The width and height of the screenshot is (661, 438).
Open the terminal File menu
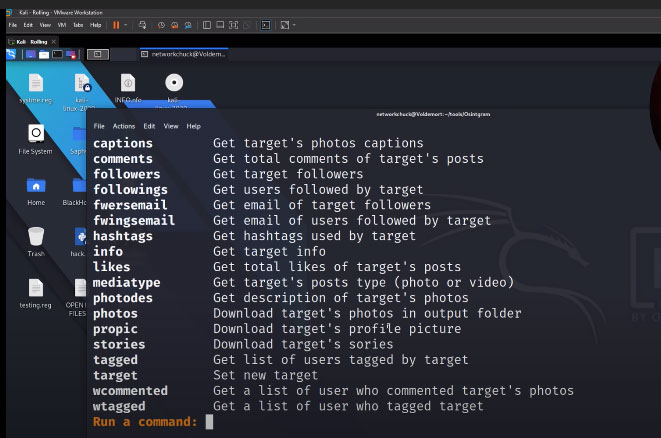[99, 126]
